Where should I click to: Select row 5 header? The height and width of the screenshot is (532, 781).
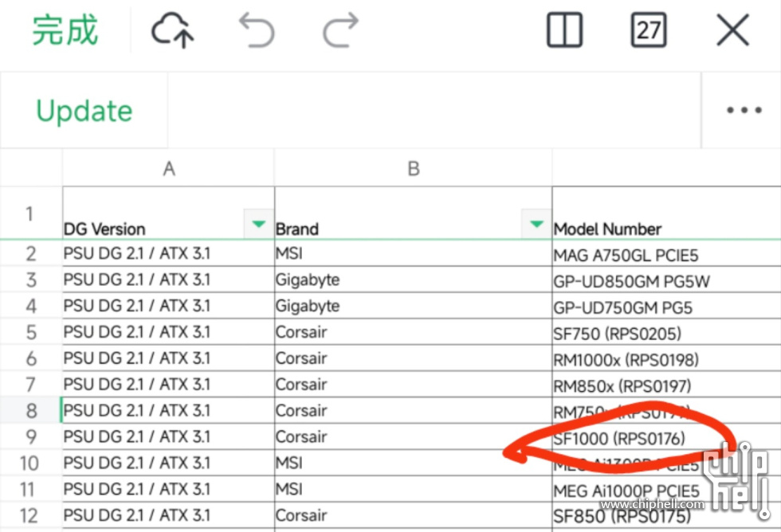[31, 332]
